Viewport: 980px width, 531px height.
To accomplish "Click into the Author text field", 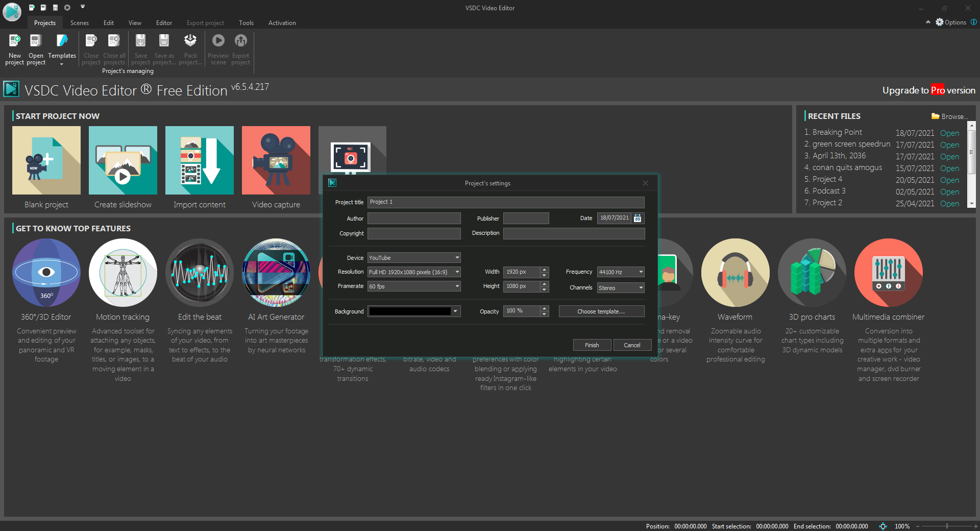I will pyautogui.click(x=414, y=219).
